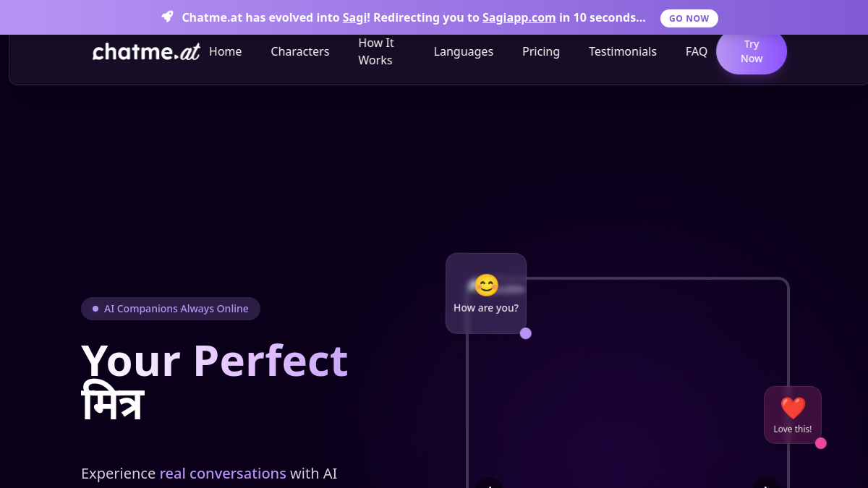Image resolution: width=868 pixels, height=488 pixels.
Task: Go to the Characters section
Action: point(300,51)
